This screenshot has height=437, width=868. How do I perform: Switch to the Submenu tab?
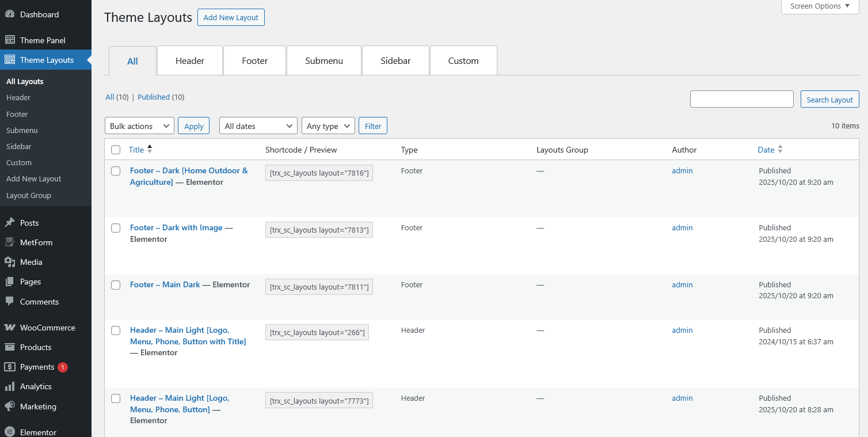point(324,60)
